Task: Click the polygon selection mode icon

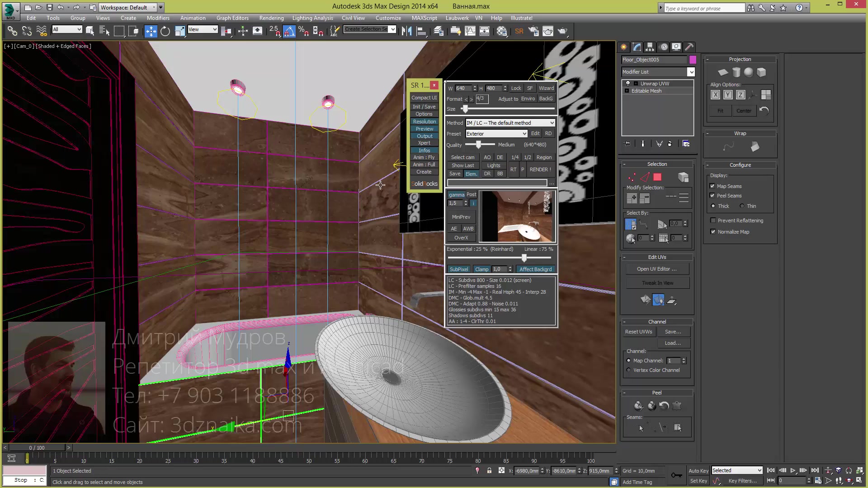Action: tap(656, 177)
